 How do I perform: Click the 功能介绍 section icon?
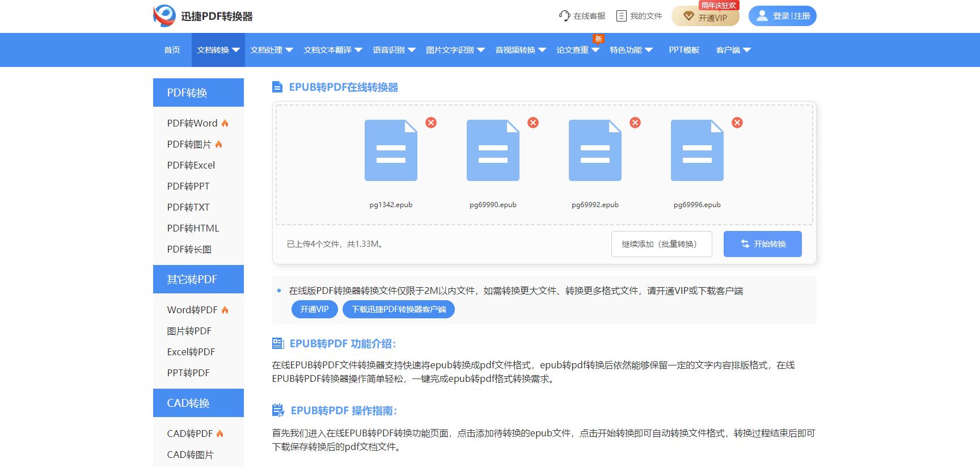tap(278, 343)
